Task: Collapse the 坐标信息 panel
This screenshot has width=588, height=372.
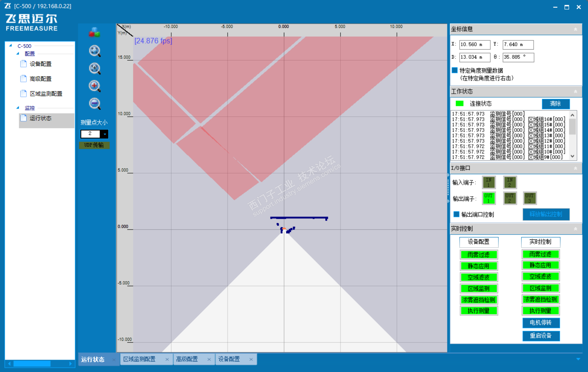Action: point(575,29)
